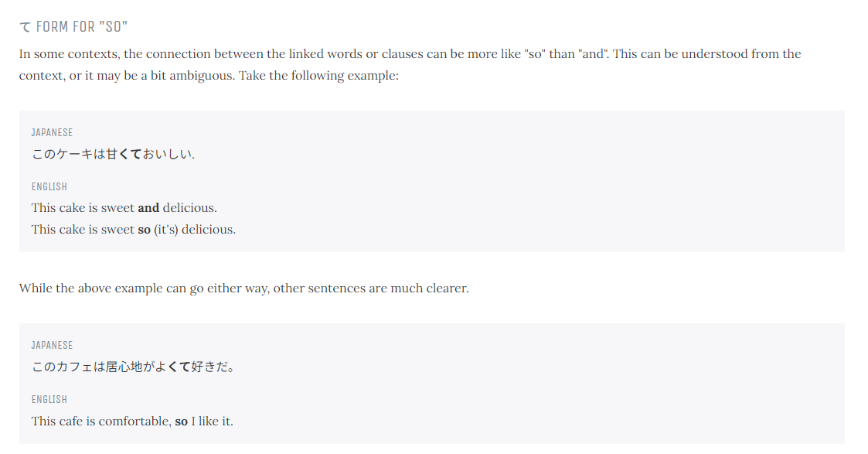
Task: Click the bold "so" in the cake translation
Action: tap(144, 230)
